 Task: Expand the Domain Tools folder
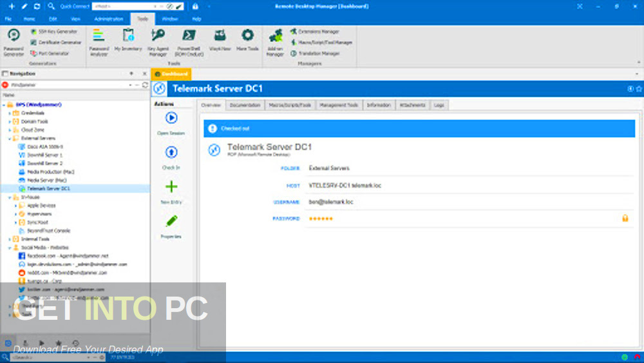[10, 122]
